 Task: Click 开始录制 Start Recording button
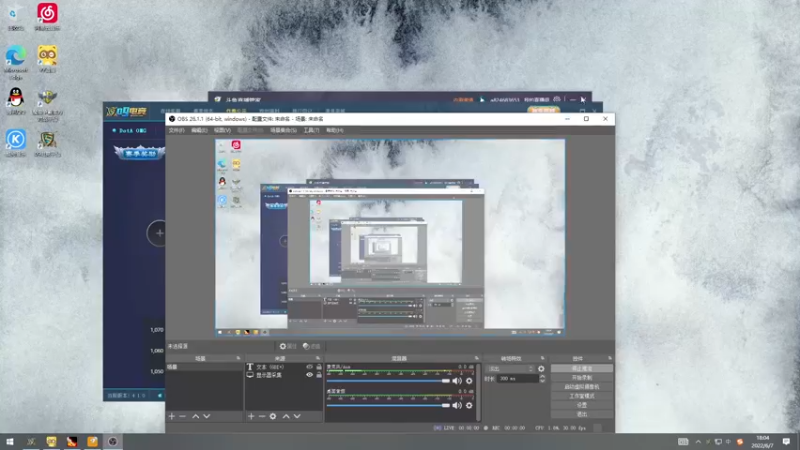[x=582, y=378]
